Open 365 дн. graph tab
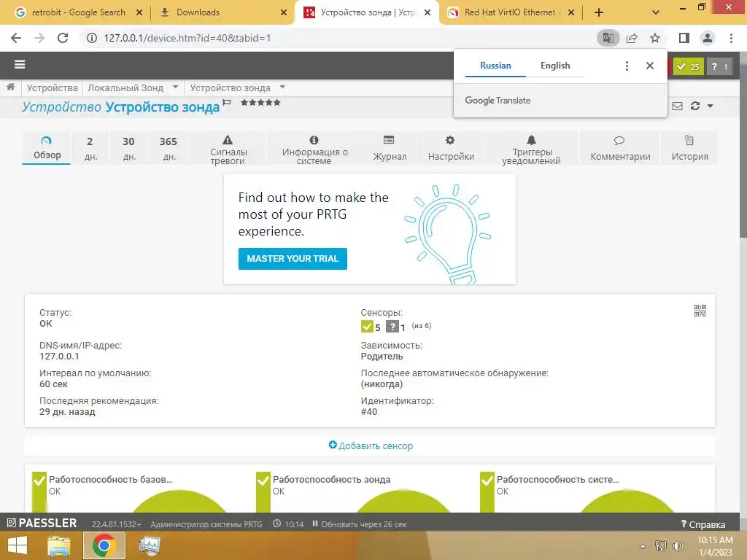The width and height of the screenshot is (747, 560). (x=169, y=148)
